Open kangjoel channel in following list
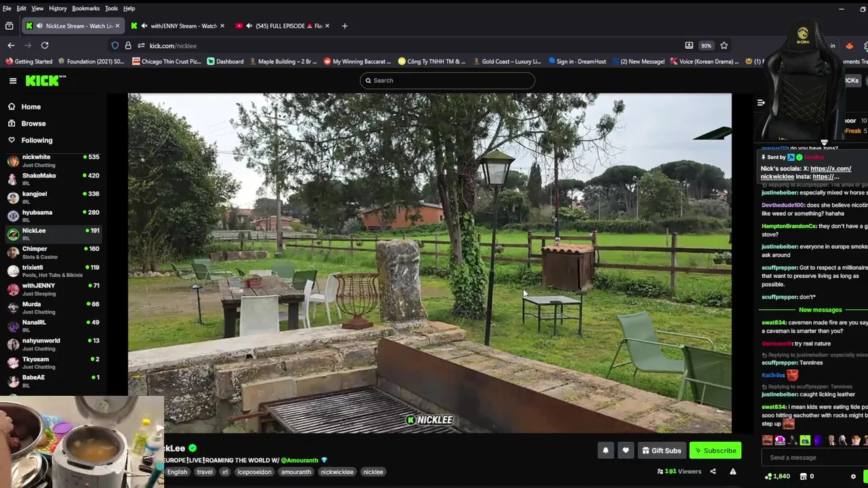The height and width of the screenshot is (488, 868). click(53, 197)
